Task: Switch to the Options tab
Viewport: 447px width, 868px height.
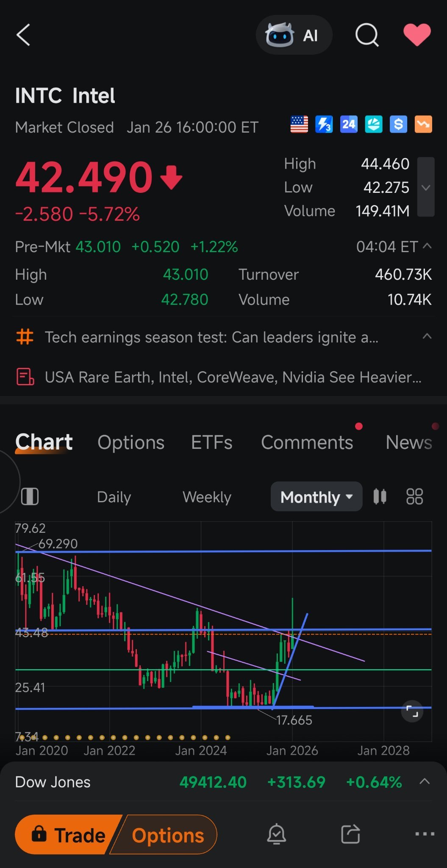Action: pyautogui.click(x=131, y=442)
